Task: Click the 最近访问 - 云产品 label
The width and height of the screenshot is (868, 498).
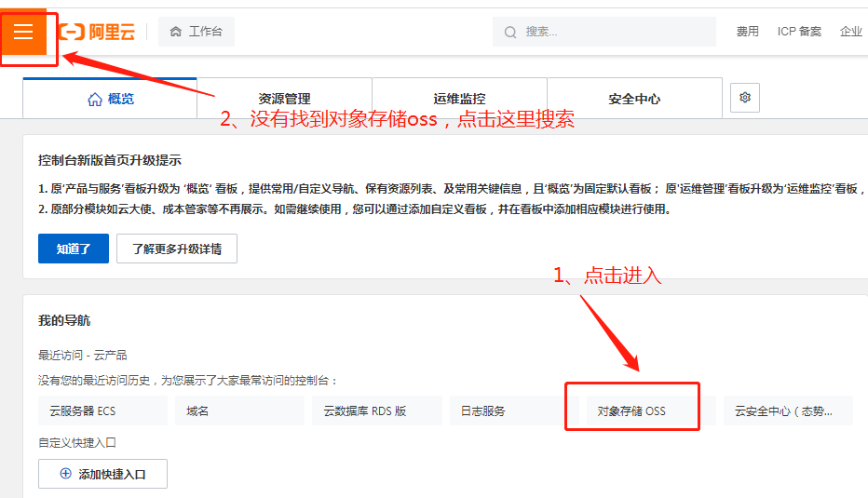Action: (83, 355)
